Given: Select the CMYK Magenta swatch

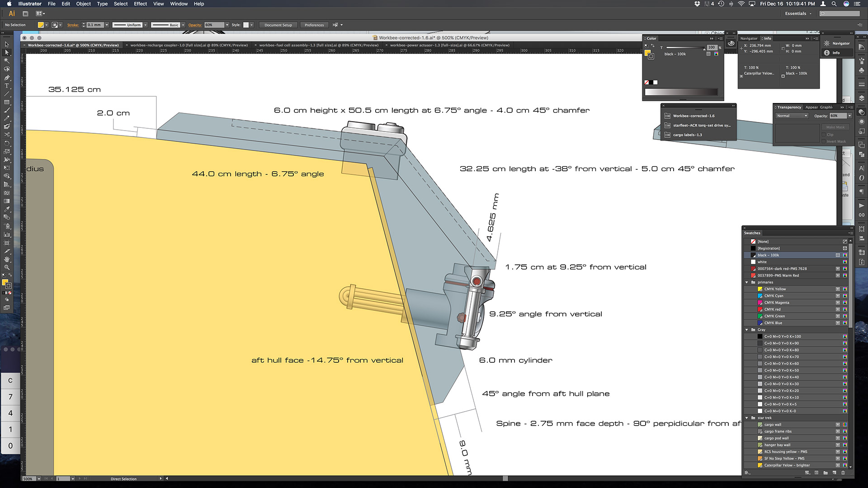Looking at the screenshot, I should [776, 303].
